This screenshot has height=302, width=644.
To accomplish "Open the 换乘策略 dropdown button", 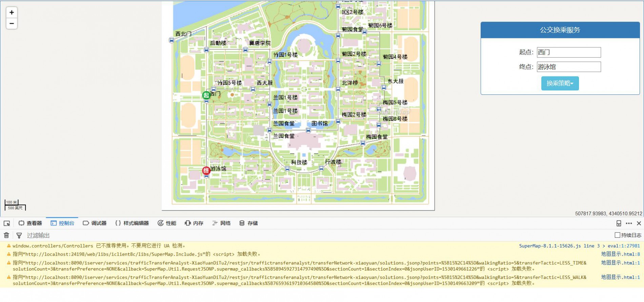I will coord(560,83).
